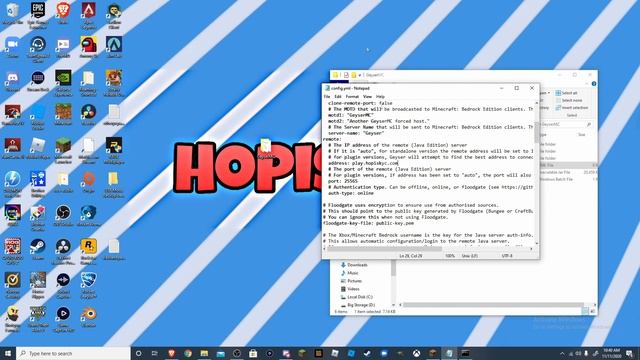Open Notepad Edit menu

point(338,97)
